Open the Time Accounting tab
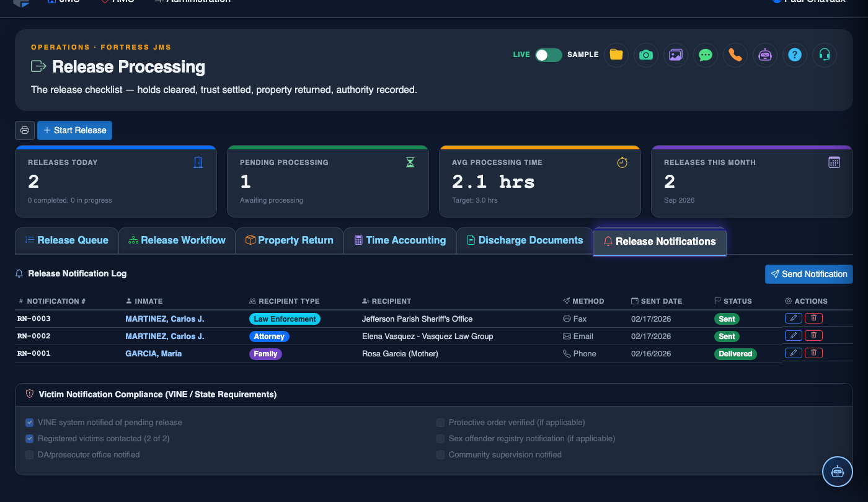Screen dimensions: 868x502 [400, 240]
